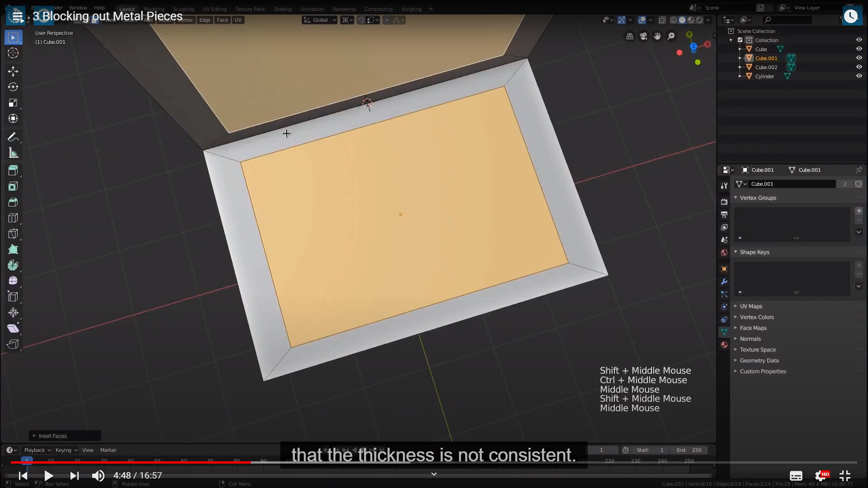Select the Rotate tool

point(13,87)
